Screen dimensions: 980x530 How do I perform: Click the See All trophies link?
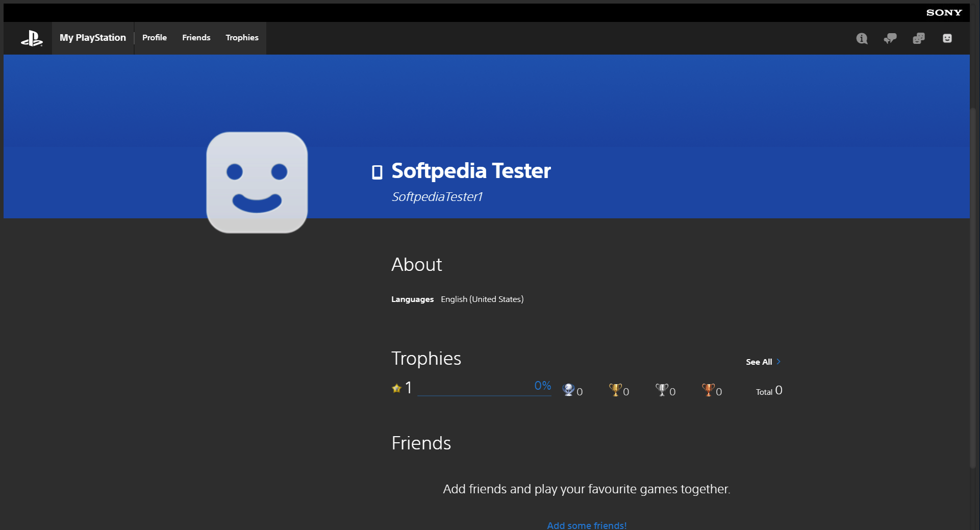(x=759, y=362)
